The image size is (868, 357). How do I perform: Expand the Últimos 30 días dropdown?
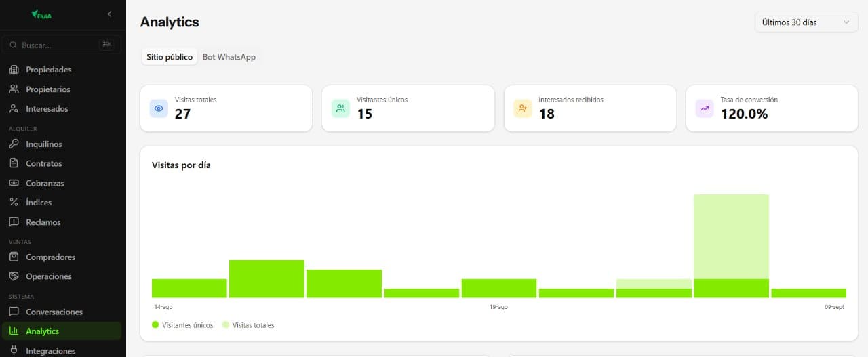coord(806,22)
